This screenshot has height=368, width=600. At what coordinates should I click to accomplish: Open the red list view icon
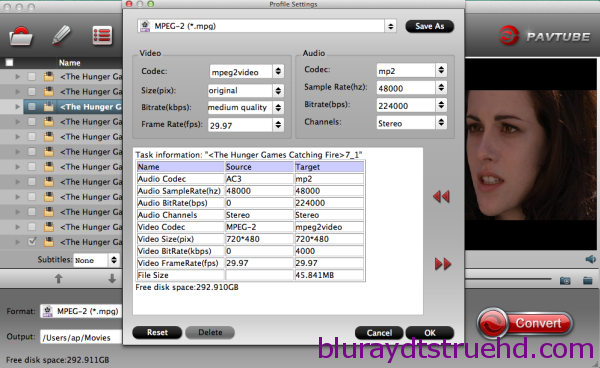(102, 36)
